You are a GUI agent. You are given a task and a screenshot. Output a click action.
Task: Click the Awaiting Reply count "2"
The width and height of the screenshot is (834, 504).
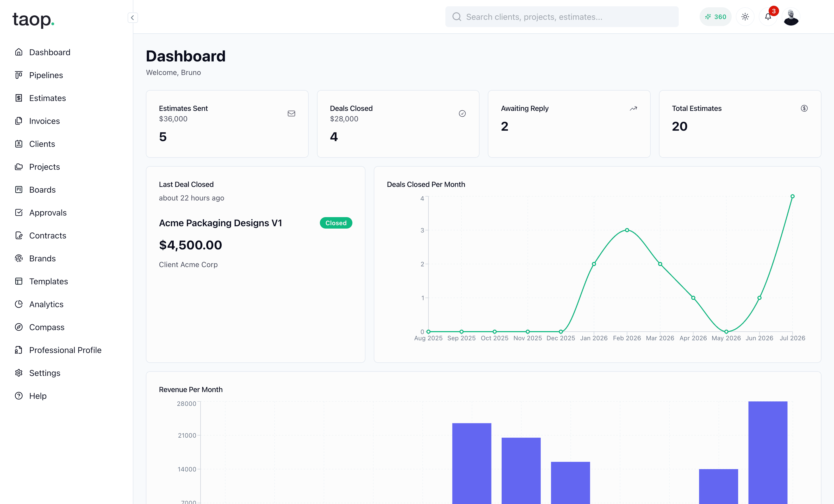click(x=505, y=127)
